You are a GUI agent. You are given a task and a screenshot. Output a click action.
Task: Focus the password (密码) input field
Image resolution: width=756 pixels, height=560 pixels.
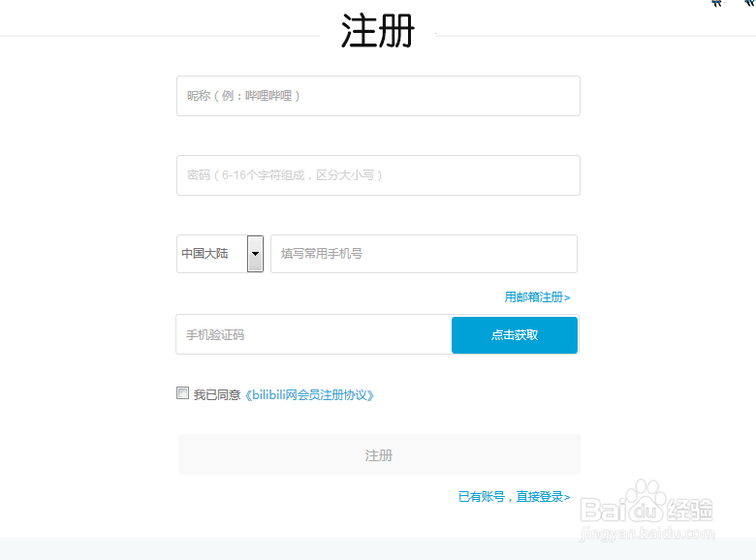point(378,175)
